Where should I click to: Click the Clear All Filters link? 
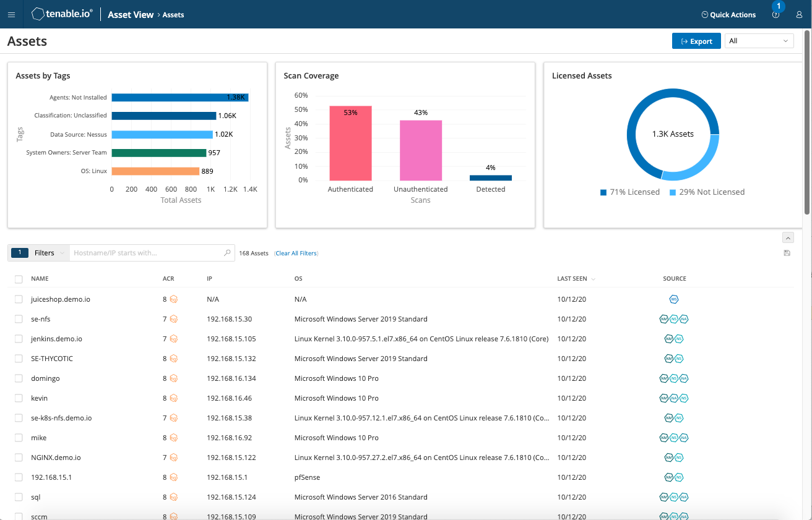click(x=296, y=254)
